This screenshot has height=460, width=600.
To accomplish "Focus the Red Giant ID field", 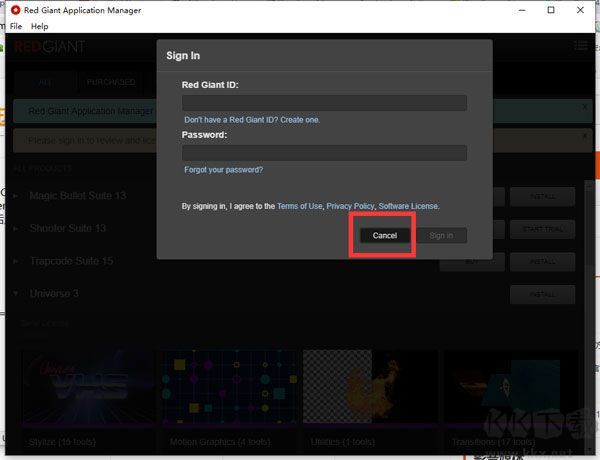I will 324,103.
